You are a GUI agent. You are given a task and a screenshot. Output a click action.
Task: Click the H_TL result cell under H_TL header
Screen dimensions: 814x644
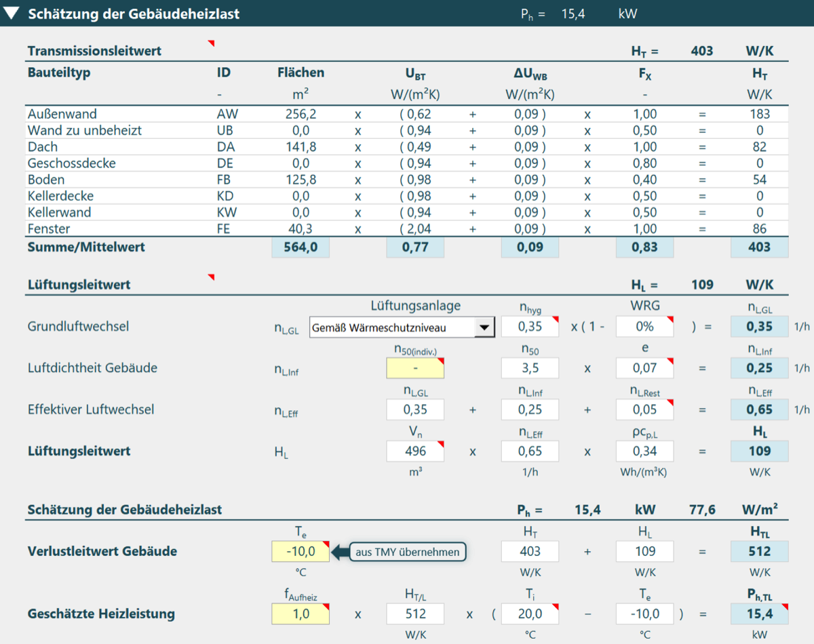[x=760, y=551]
